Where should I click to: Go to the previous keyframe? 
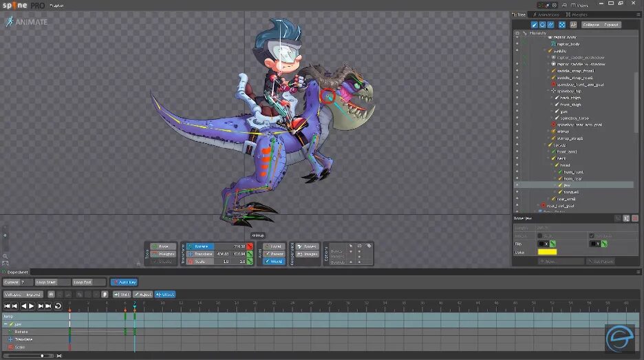pyautogui.click(x=14, y=306)
